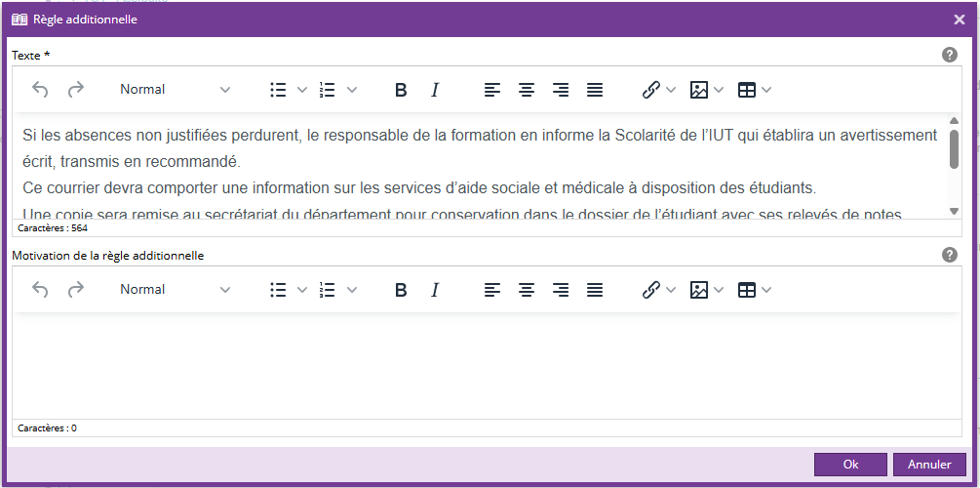Align text right in the Motivation editor
Viewport: 980px width, 488px height.
coord(561,290)
